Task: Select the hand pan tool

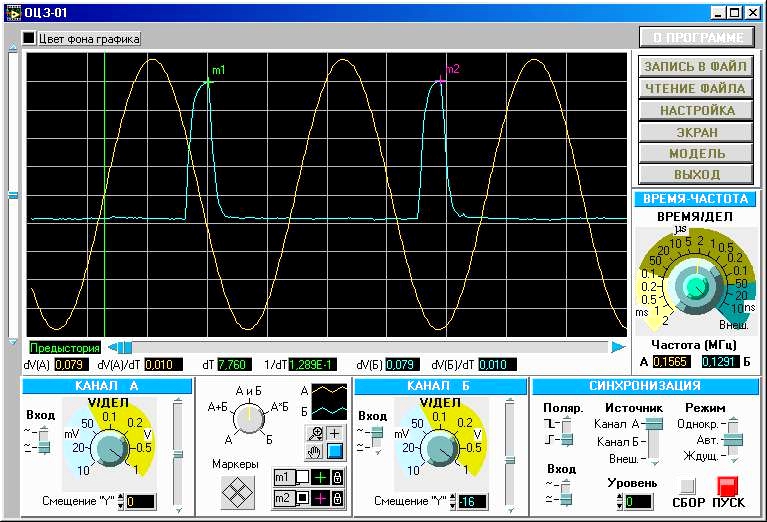Action: (x=315, y=452)
